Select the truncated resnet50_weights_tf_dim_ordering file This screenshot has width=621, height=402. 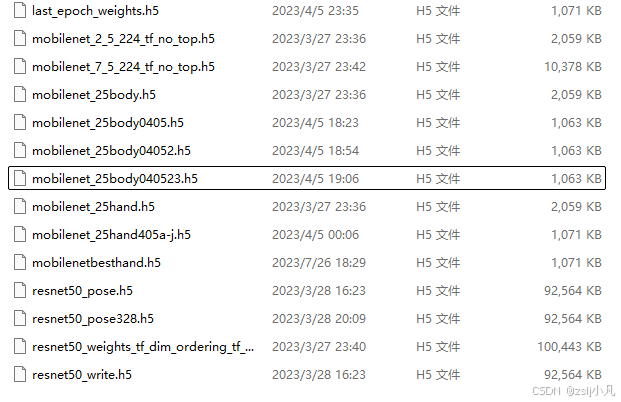pyautogui.click(x=143, y=347)
